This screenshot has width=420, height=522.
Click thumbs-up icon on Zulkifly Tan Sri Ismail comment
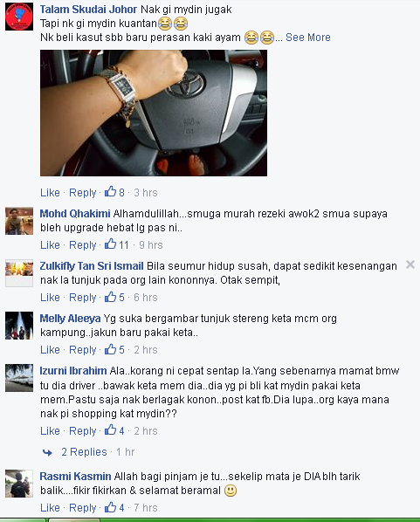point(110,296)
